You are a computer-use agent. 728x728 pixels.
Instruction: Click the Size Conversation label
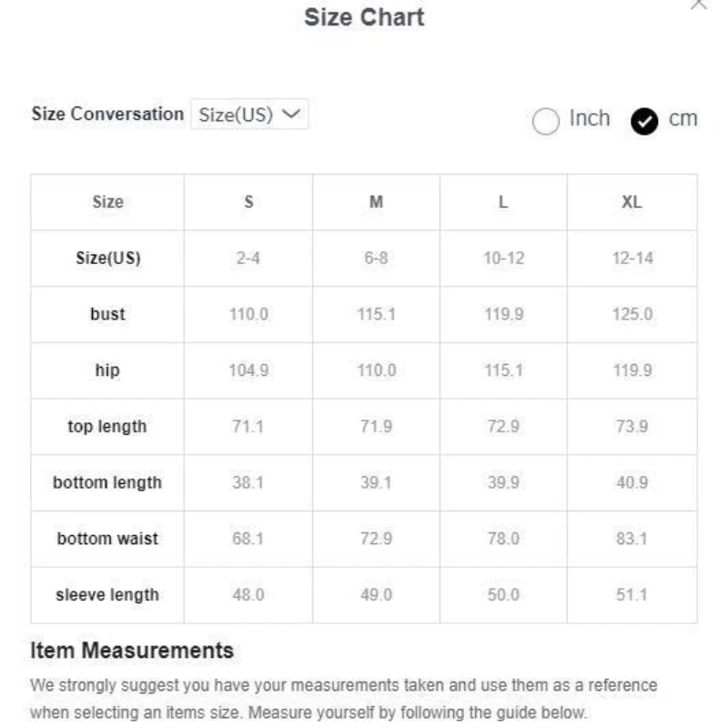click(107, 114)
